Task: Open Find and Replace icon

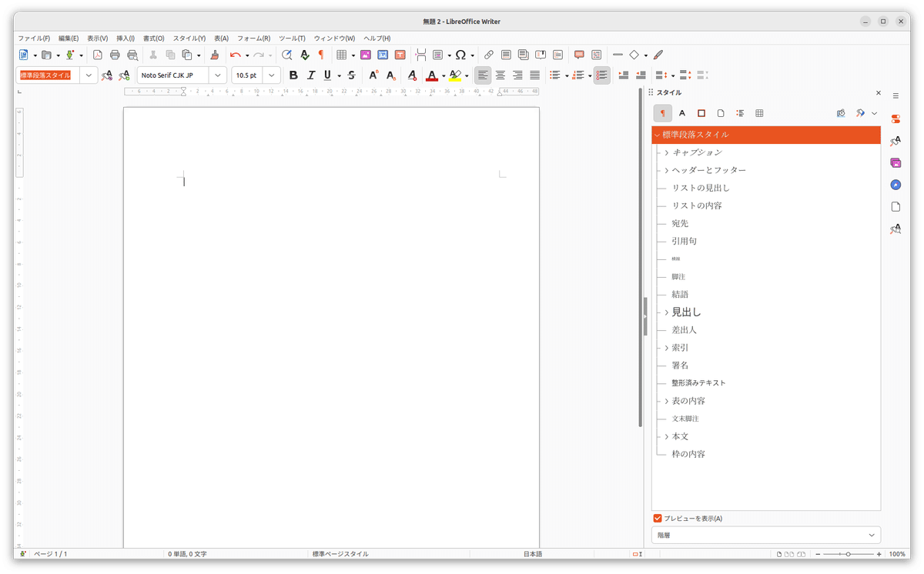Action: 286,55
